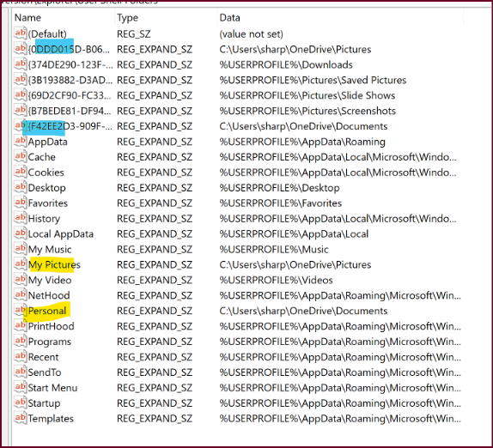Select the (Default) value name
This screenshot has width=493, height=448.
(x=47, y=34)
